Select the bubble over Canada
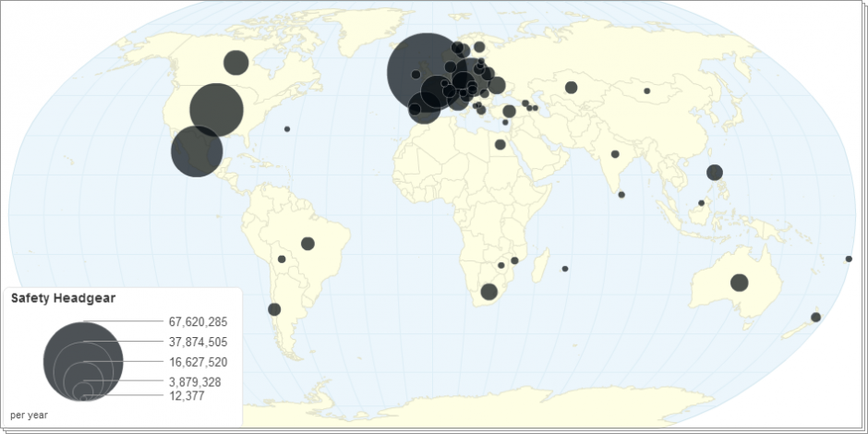Image resolution: width=868 pixels, height=434 pixels. [x=236, y=63]
